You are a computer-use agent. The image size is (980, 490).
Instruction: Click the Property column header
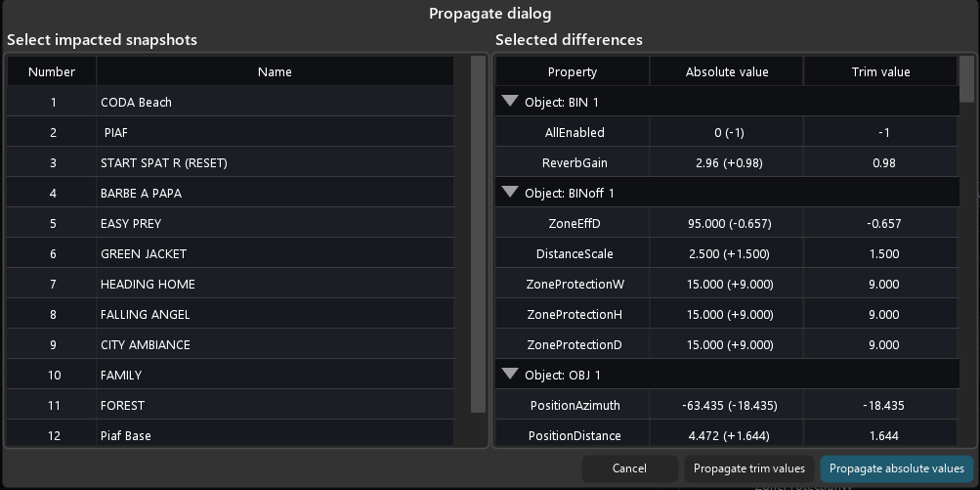[x=572, y=71]
